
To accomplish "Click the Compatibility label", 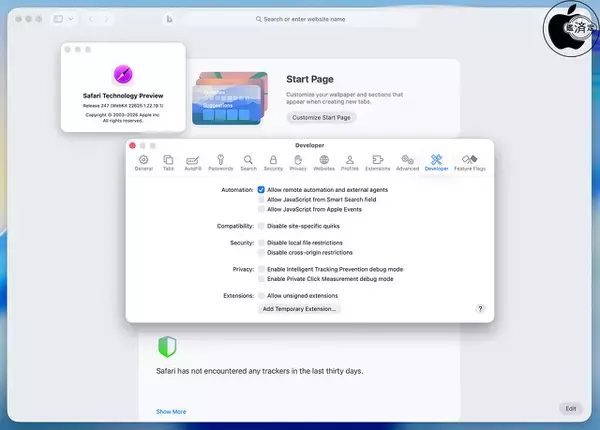I will point(235,226).
